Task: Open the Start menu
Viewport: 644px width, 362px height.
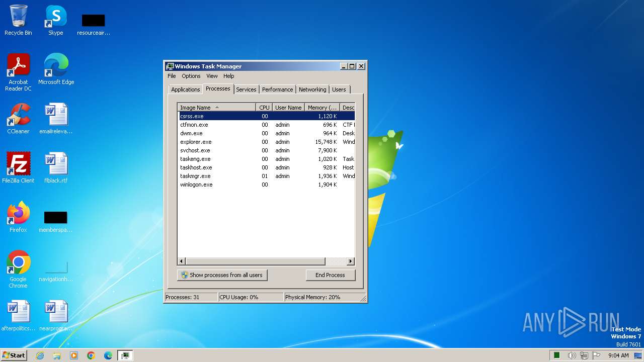Action: pyautogui.click(x=14, y=355)
